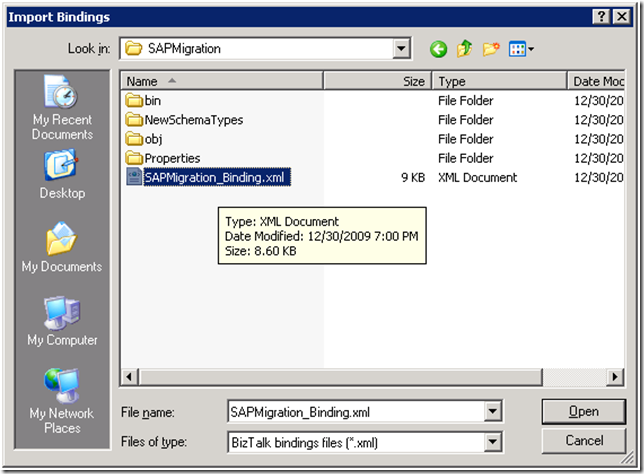
Task: Click the XML Document type cell
Action: point(477,177)
